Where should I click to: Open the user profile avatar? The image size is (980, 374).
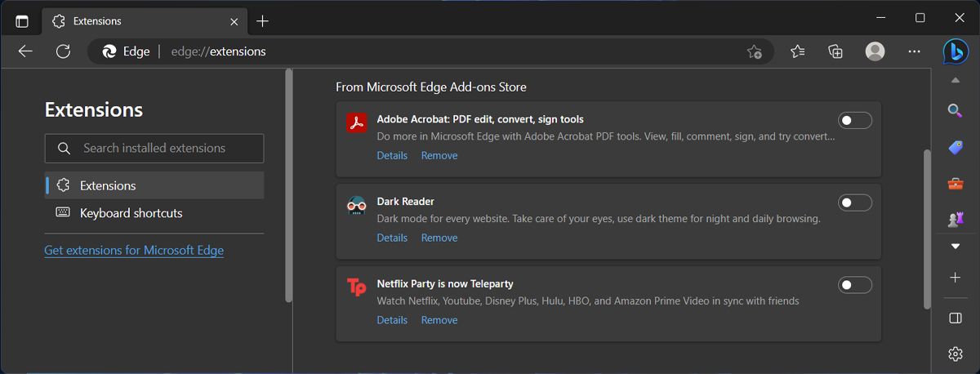875,51
